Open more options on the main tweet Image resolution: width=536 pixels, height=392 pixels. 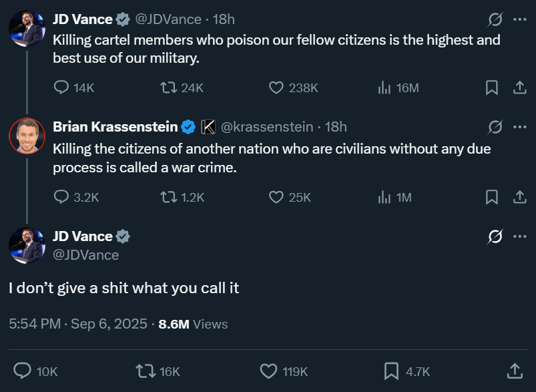click(x=519, y=236)
